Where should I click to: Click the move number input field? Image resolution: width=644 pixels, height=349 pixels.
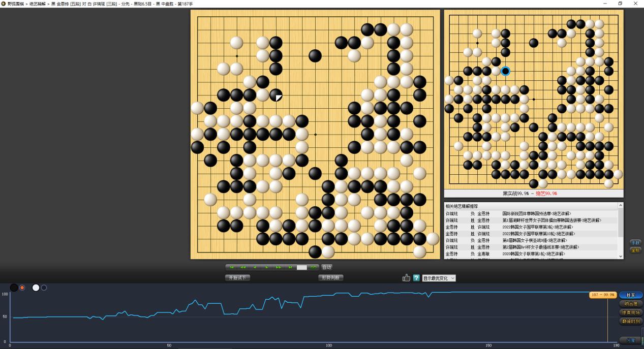(x=302, y=267)
